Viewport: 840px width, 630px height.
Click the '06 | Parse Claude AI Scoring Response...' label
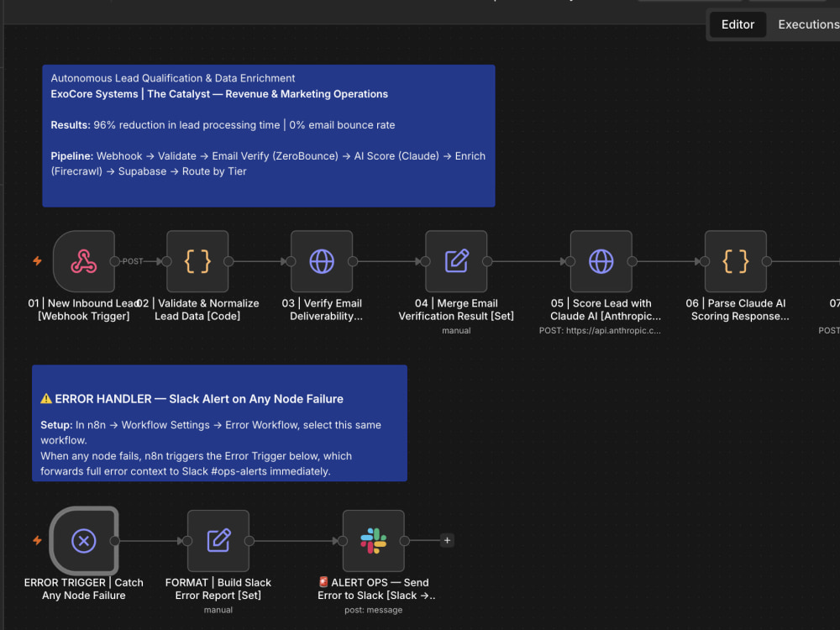point(737,310)
